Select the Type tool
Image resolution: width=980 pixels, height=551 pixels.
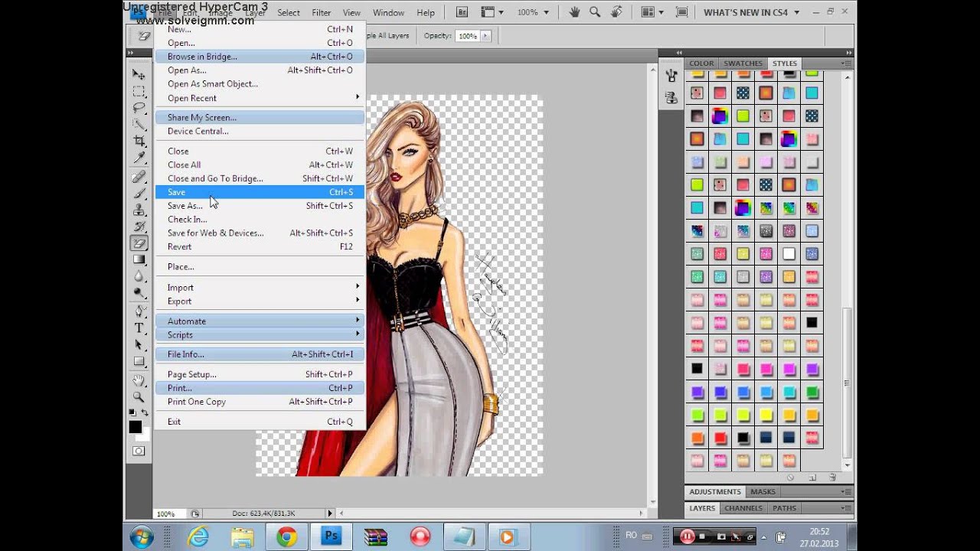point(139,328)
